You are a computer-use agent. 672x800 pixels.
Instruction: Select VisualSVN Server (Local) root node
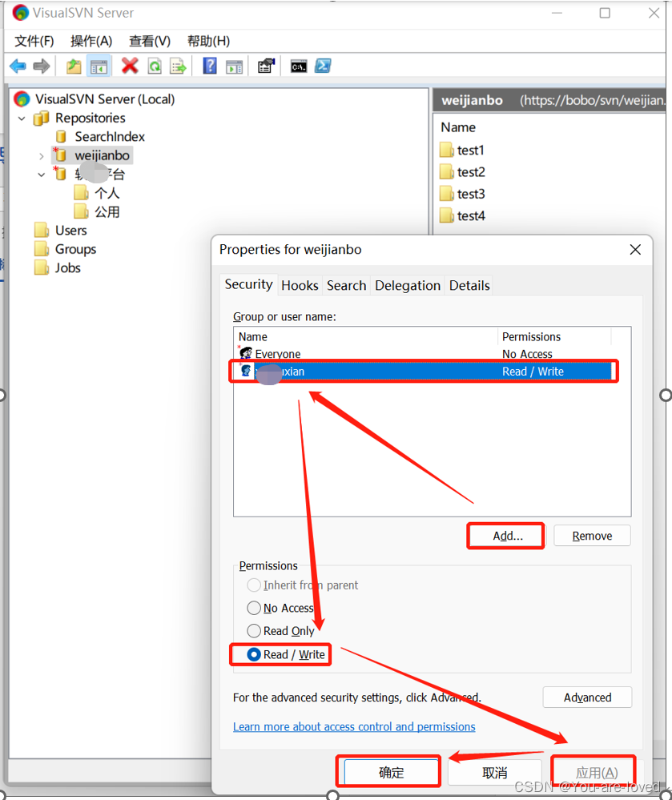pyautogui.click(x=105, y=99)
